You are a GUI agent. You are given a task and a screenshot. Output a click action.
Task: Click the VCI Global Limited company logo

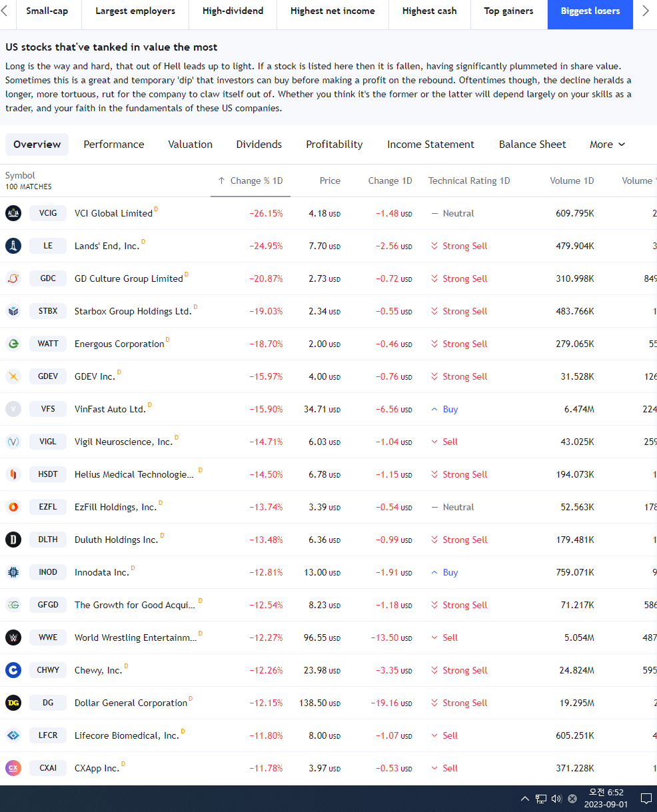point(13,213)
